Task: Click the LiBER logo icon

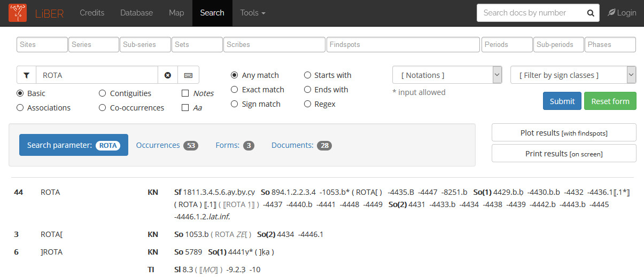Action: coord(18,13)
